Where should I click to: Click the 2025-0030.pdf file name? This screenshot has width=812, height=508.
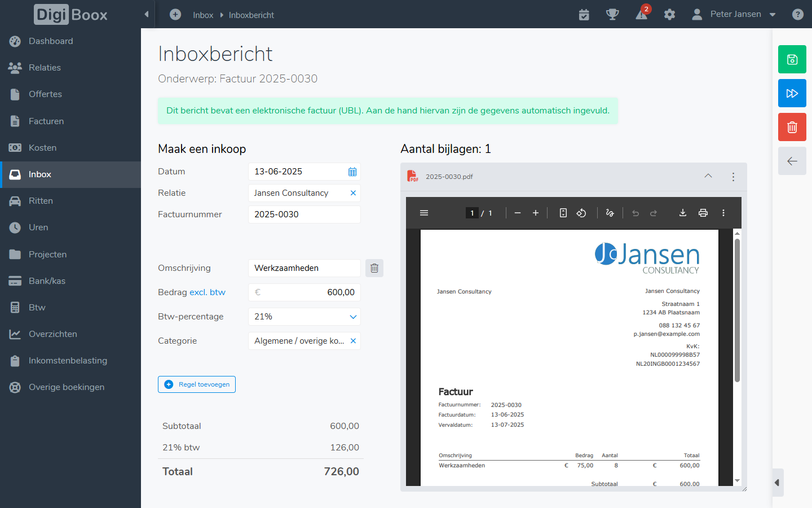[449, 177]
